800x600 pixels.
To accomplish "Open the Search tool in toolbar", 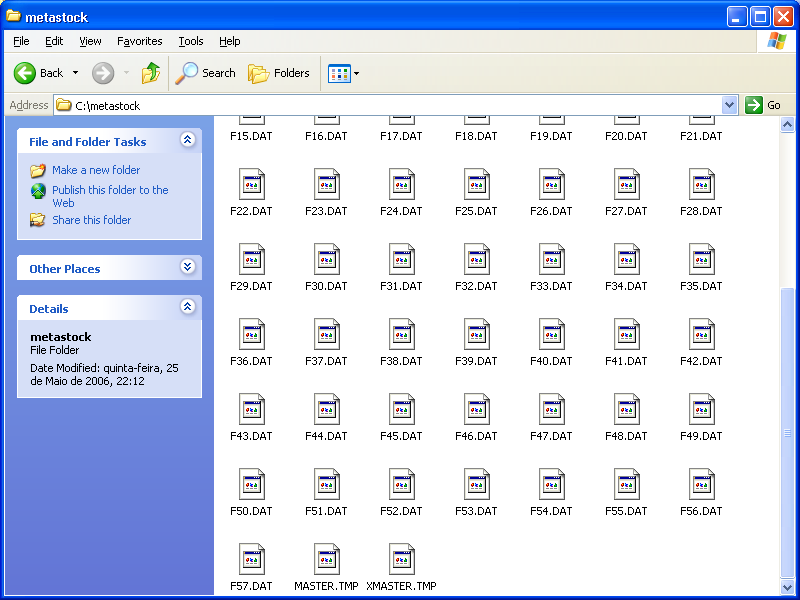I will tap(205, 73).
